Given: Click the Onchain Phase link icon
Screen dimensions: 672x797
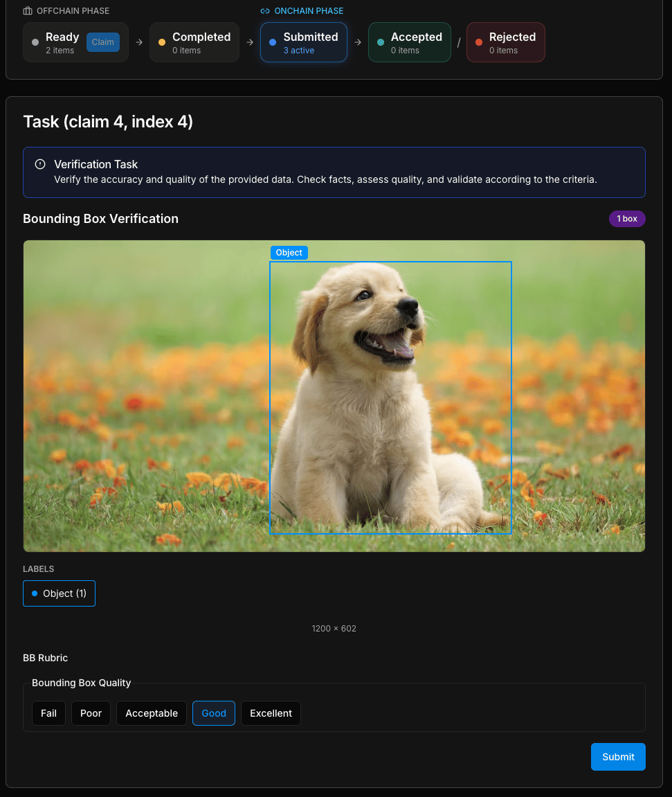Looking at the screenshot, I should 265,11.
